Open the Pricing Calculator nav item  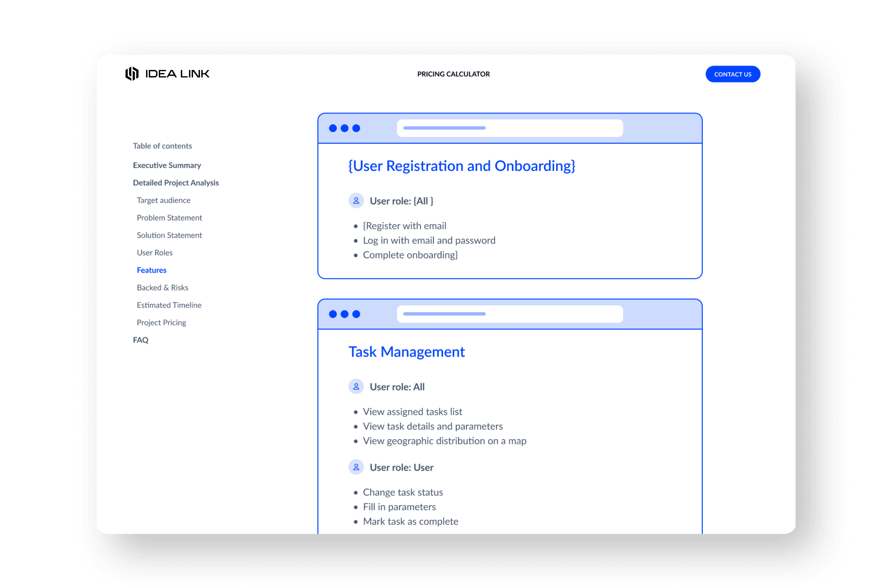pyautogui.click(x=453, y=74)
